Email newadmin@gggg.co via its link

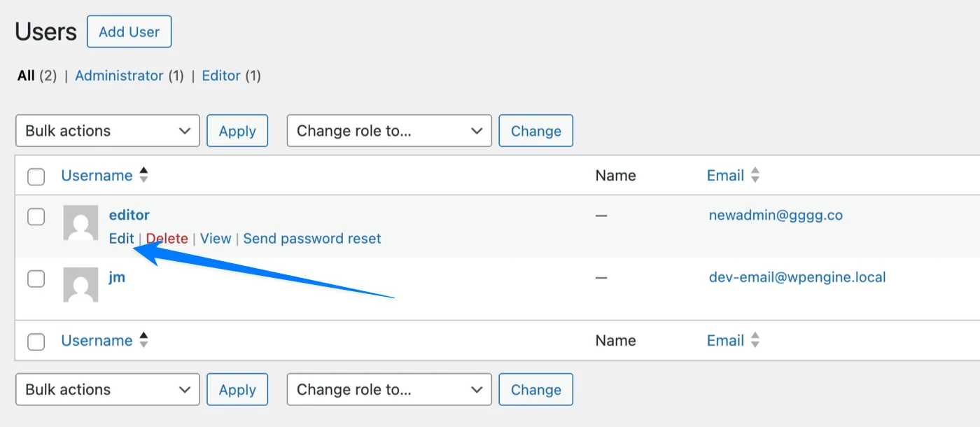click(776, 215)
